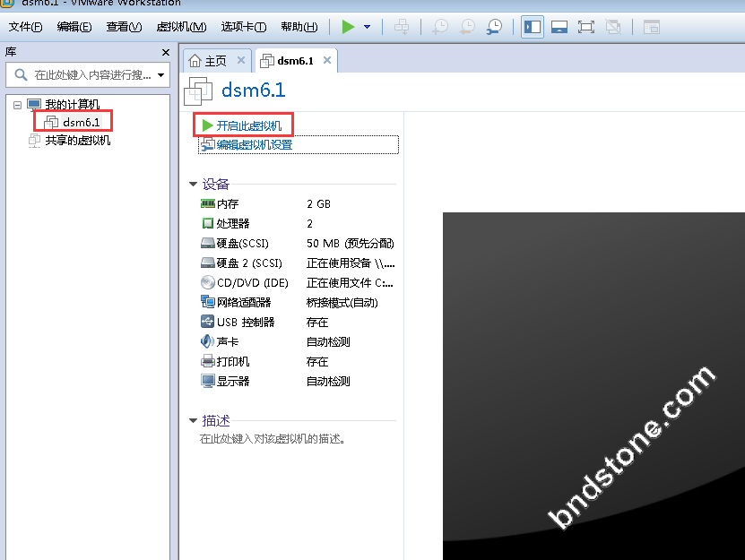Click the 声卡 sound card icon
745x560 pixels.
pos(208,341)
